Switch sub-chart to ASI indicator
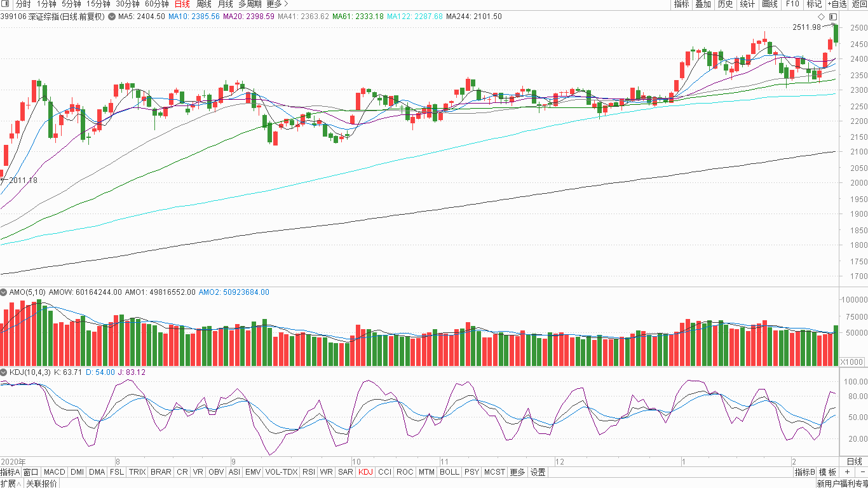This screenshot has width=868, height=488. [x=234, y=472]
